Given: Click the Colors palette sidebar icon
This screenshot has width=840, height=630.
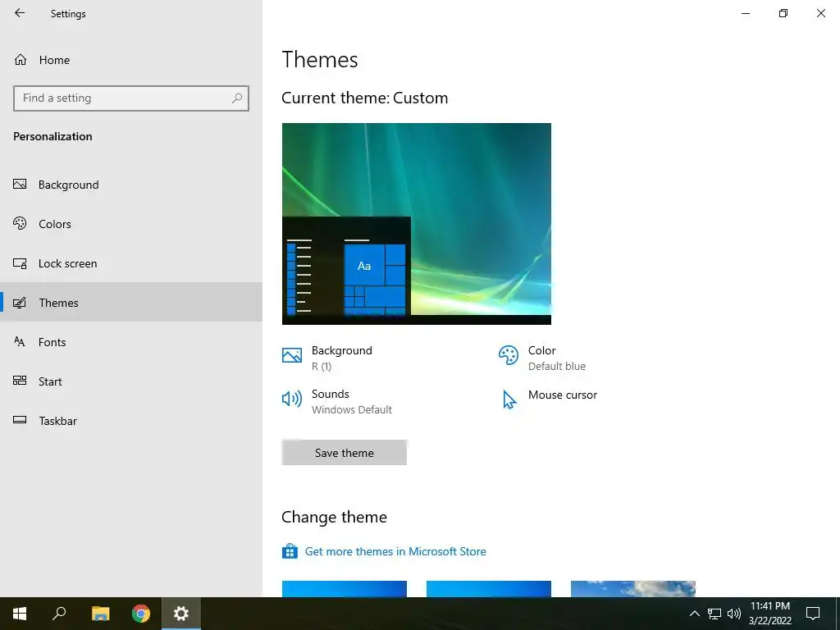Looking at the screenshot, I should [x=20, y=223].
